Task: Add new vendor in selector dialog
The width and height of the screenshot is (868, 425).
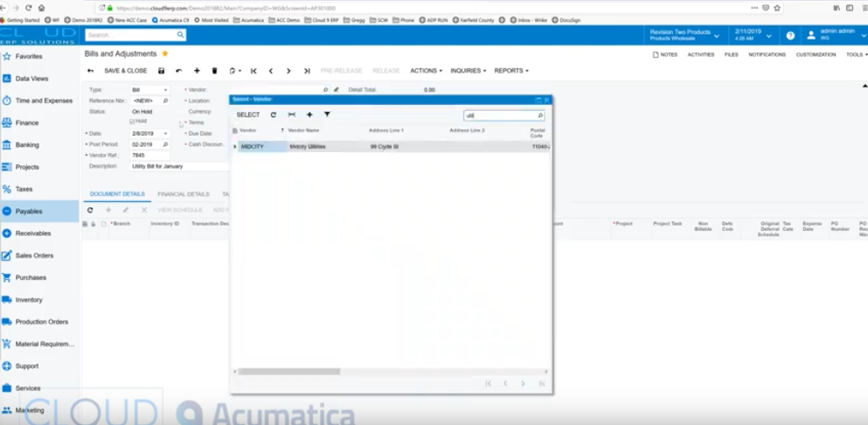Action: tap(309, 115)
